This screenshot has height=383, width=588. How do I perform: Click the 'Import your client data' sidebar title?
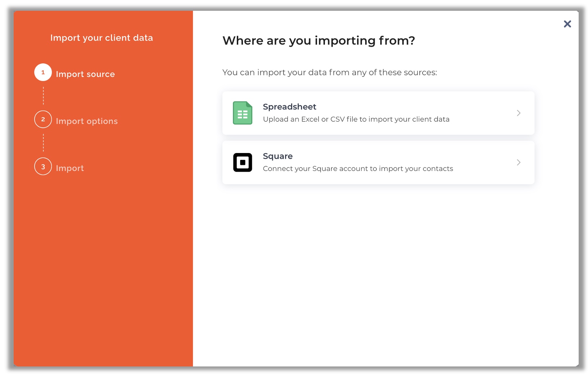point(101,38)
